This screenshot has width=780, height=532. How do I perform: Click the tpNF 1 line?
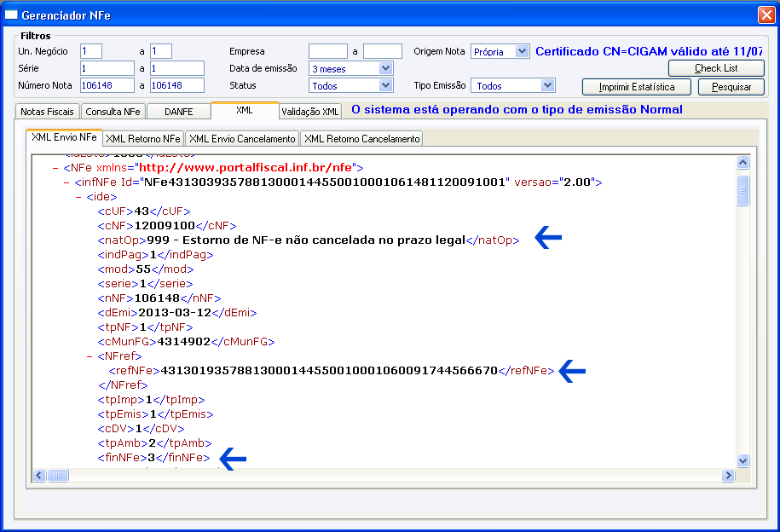(145, 327)
